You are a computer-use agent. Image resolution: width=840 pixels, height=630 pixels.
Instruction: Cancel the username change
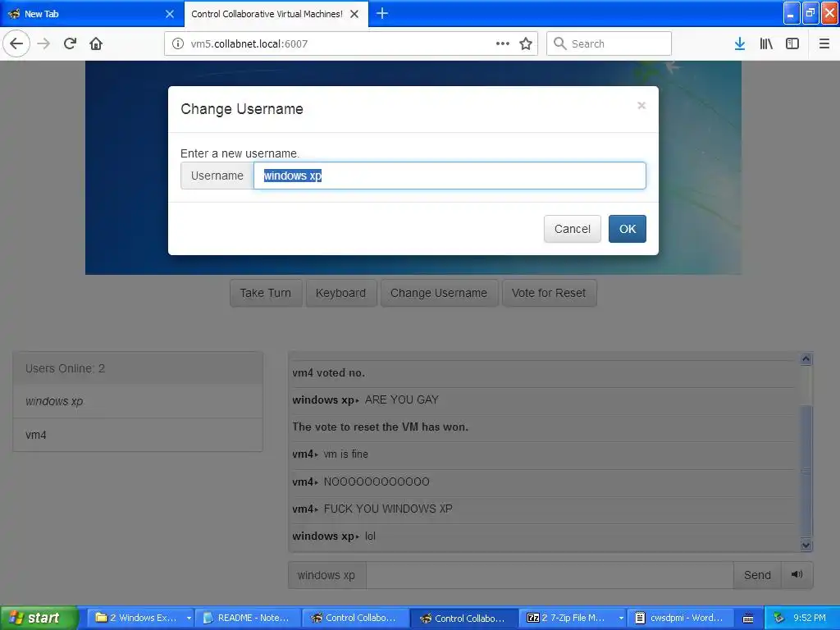[572, 229]
